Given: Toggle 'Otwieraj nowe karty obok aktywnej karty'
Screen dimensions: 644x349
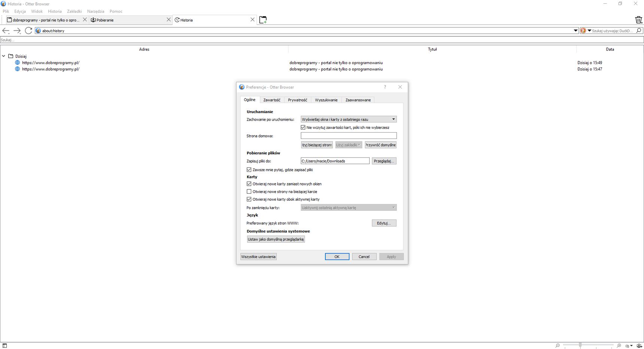Looking at the screenshot, I should click(x=249, y=199).
